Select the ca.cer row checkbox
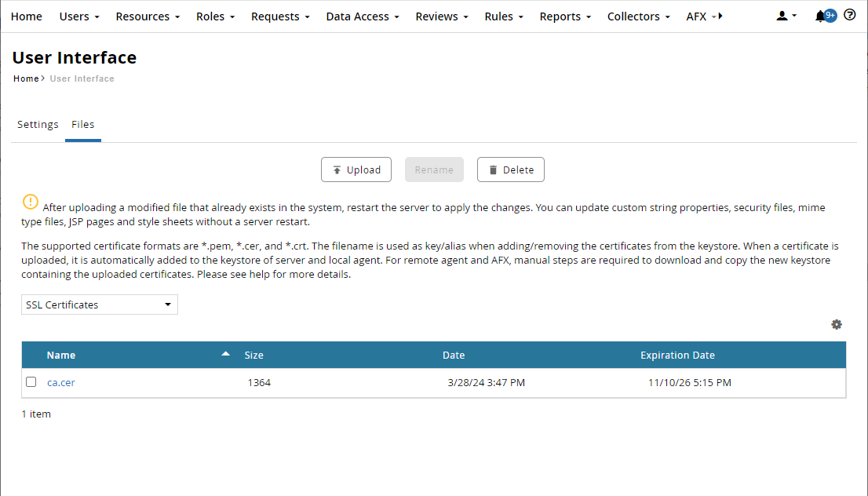The image size is (868, 496). pos(31,382)
